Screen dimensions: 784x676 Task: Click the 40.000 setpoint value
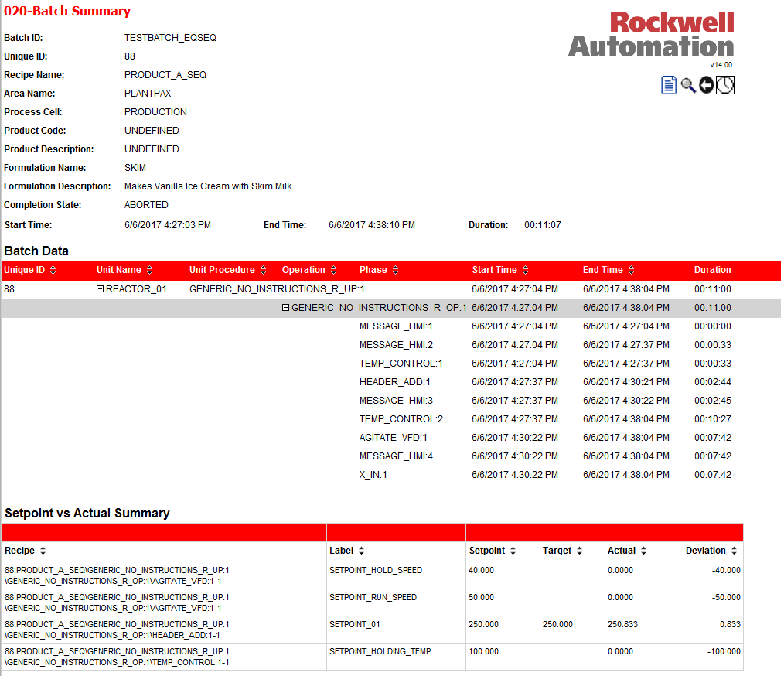tap(481, 570)
